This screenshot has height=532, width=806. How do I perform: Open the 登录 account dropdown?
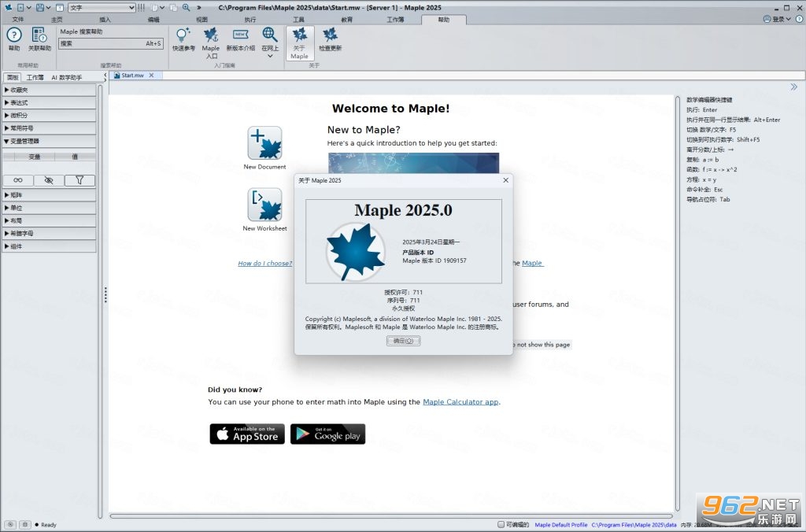(x=777, y=19)
